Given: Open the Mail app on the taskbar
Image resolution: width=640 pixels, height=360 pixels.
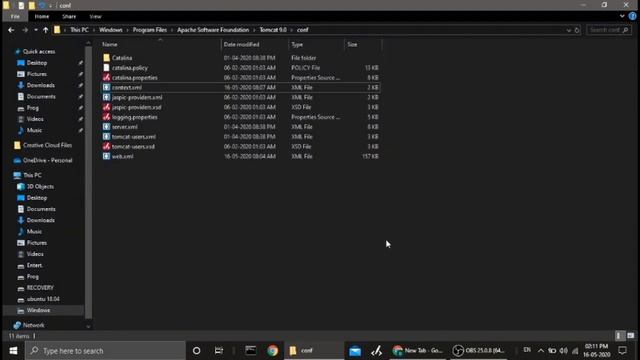Looking at the screenshot, I should [x=355, y=351].
